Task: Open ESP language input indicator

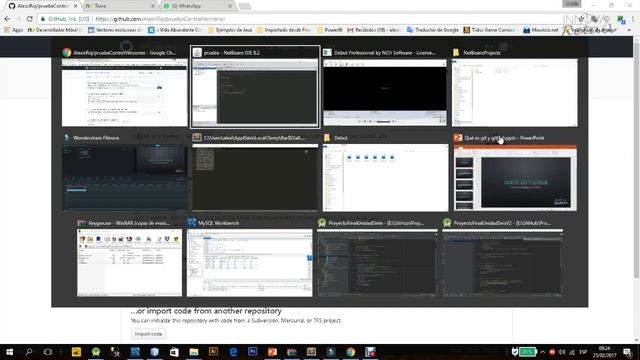Action: click(x=583, y=352)
